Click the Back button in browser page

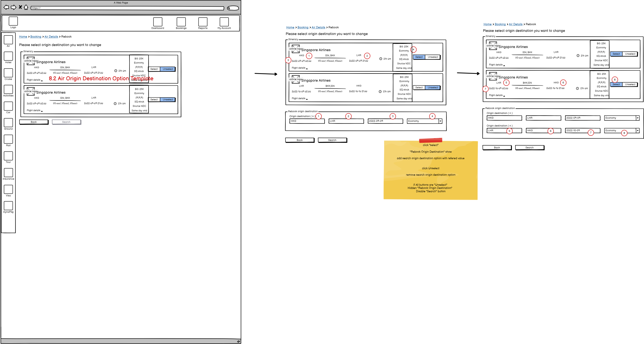34,122
